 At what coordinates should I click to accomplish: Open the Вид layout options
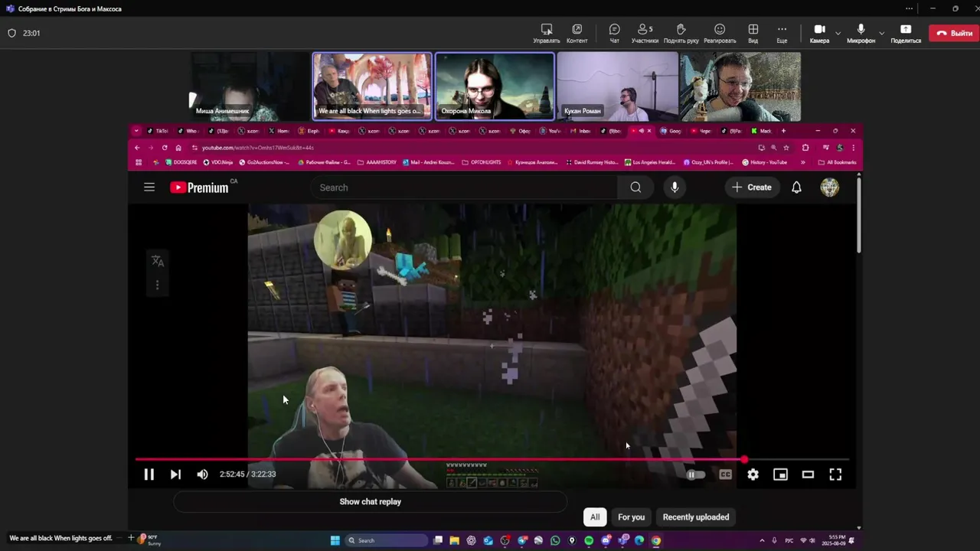point(753,34)
